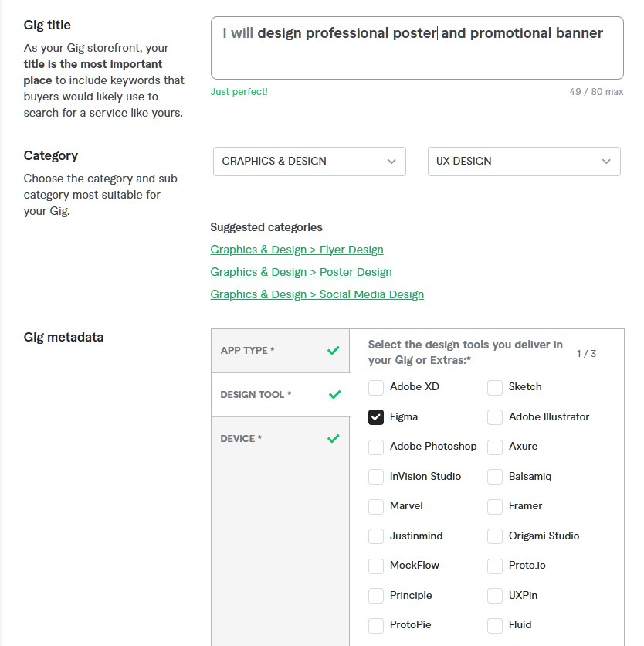This screenshot has width=644, height=646.
Task: Tick the Adobe XD checkbox
Action: 376,387
